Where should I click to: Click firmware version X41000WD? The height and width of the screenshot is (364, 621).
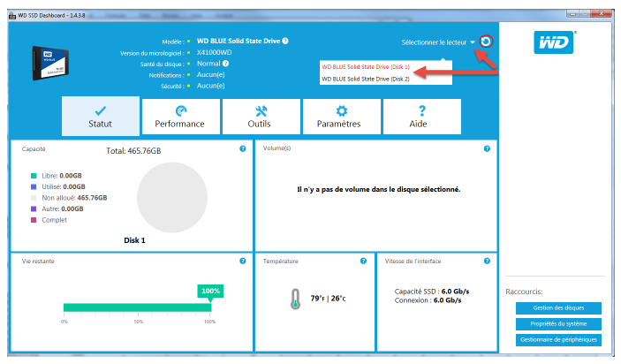pyautogui.click(x=215, y=52)
